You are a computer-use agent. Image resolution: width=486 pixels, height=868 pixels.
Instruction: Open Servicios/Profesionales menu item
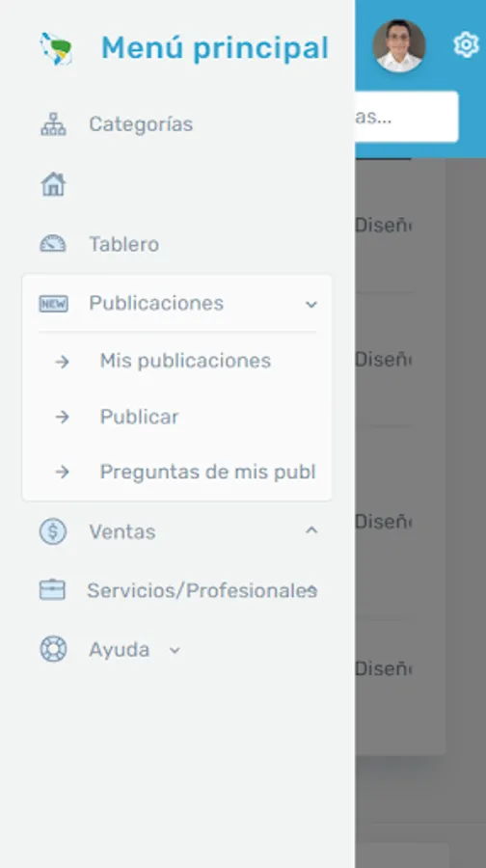202,590
